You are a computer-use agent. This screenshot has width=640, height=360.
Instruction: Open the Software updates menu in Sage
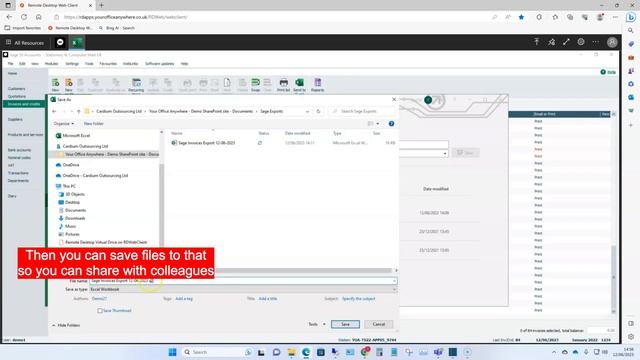(x=160, y=64)
